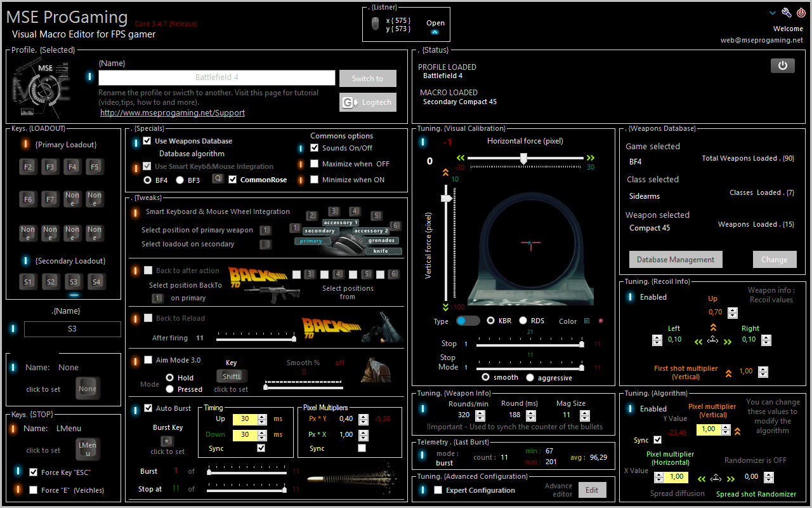Toggle the Auto Burst checkbox
Image resolution: width=812 pixels, height=508 pixels.
(148, 408)
